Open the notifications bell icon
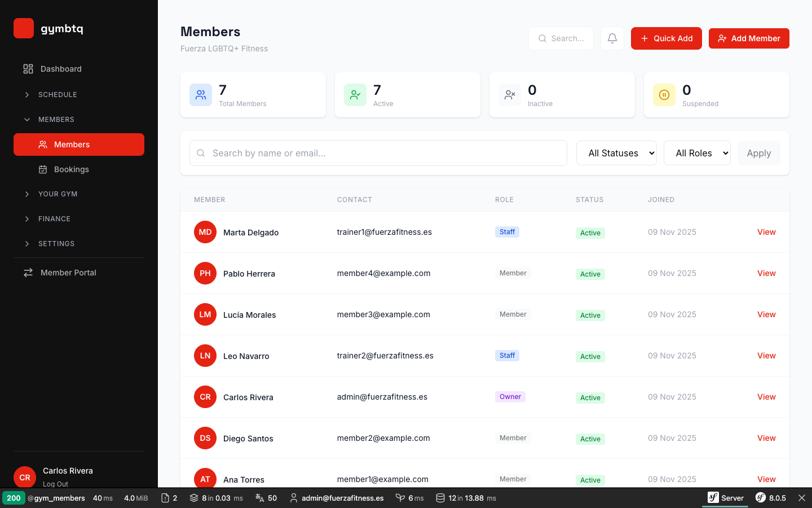This screenshot has height=508, width=812. pyautogui.click(x=612, y=38)
